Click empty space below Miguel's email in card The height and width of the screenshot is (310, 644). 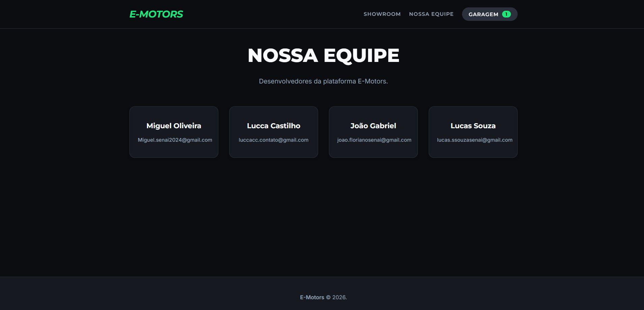coord(174,150)
